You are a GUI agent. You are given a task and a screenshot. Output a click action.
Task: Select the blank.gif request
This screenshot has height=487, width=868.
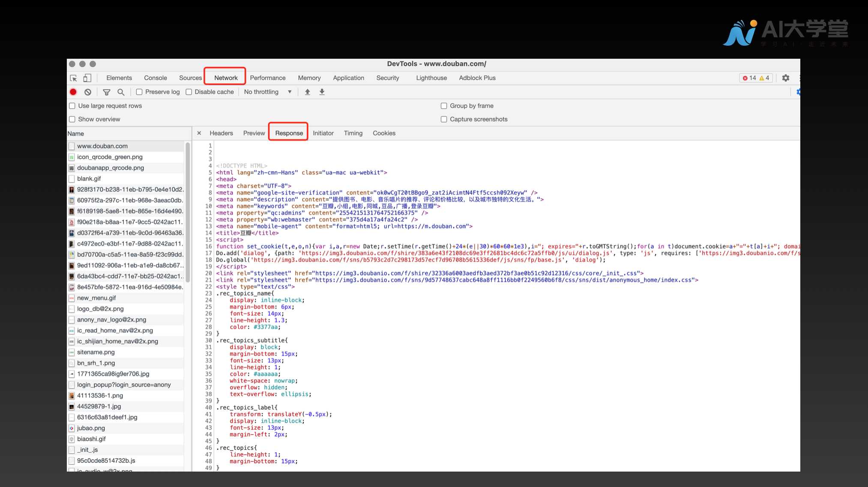pyautogui.click(x=126, y=179)
